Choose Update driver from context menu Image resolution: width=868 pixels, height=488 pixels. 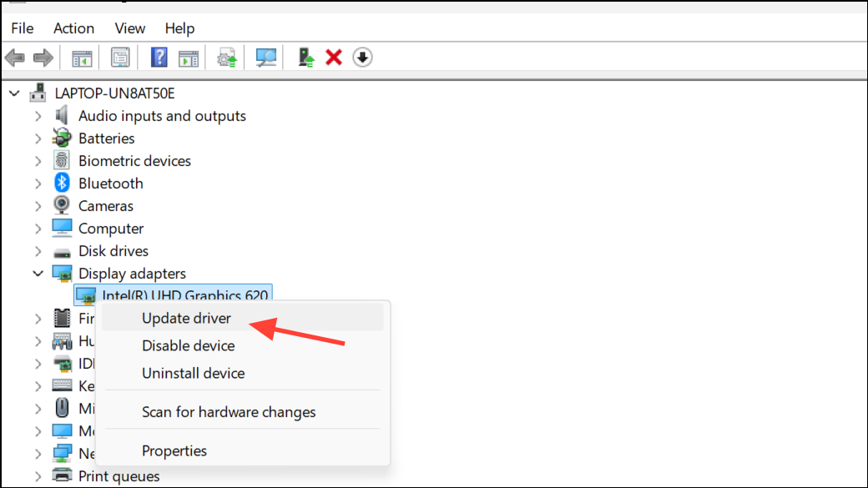(186, 318)
